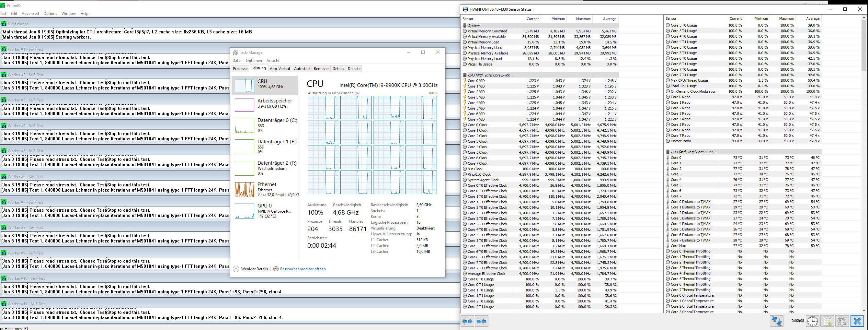Start HWiNFO logging with sheet-plus icon
Screen dimensions: 868x330
click(x=827, y=321)
